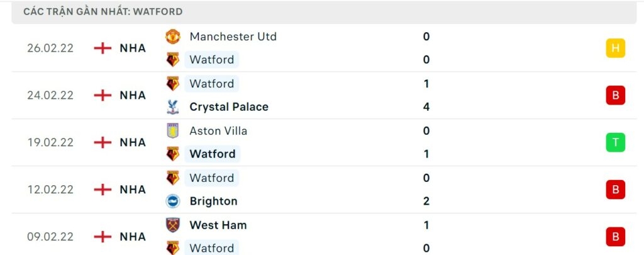This screenshot has width=644, height=255.
Task: Open the Crystal Palace team link
Action: point(229,107)
